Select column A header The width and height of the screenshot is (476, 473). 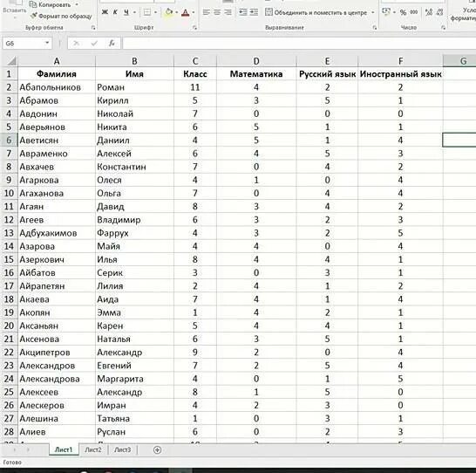coord(57,61)
